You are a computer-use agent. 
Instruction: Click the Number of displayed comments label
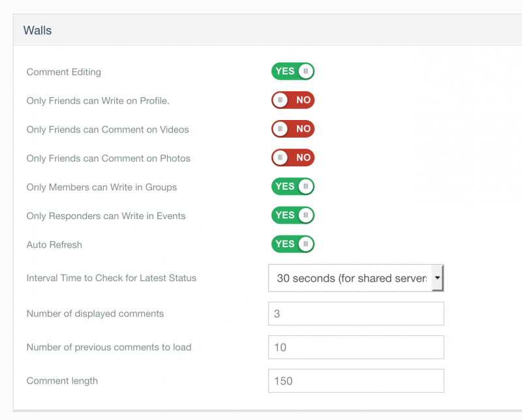tap(95, 314)
